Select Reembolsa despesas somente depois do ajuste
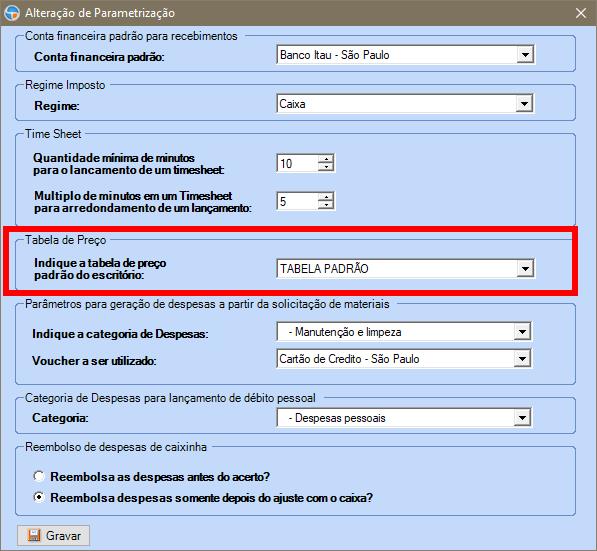Viewport: 597px width, 551px height. coord(39,497)
